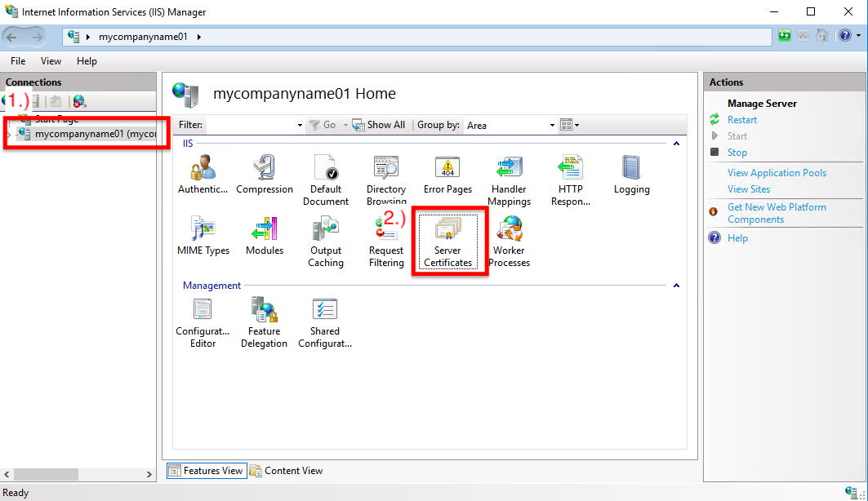Click the network status icon in status bar
The height and width of the screenshot is (501, 868).
point(851,491)
